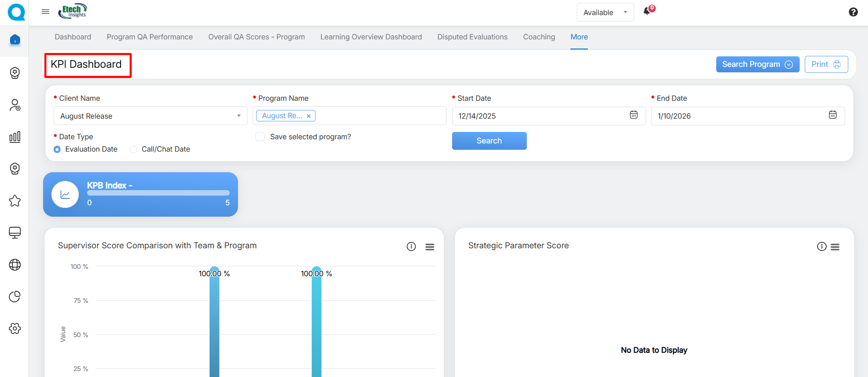This screenshot has width=868, height=377.
Task: Open the Coaching tab
Action: tap(539, 37)
